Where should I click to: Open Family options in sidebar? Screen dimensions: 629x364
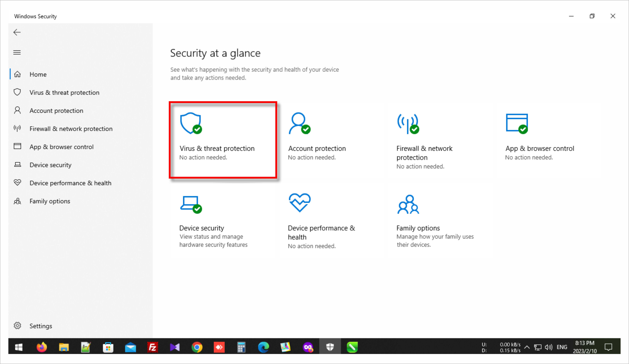point(80,201)
